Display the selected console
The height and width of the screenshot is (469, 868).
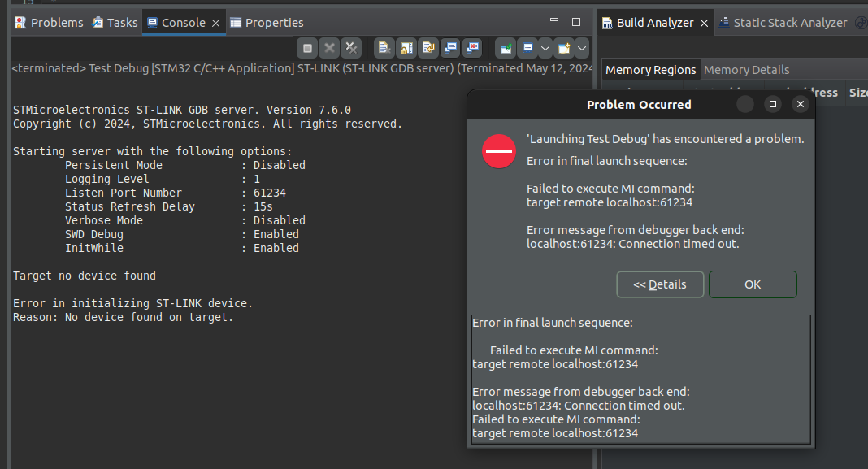tap(528, 47)
